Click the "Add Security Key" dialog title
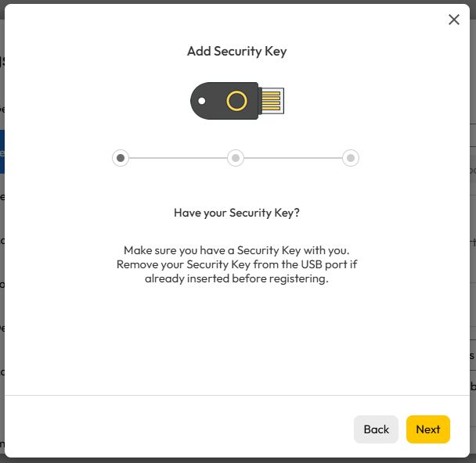 [x=236, y=52]
